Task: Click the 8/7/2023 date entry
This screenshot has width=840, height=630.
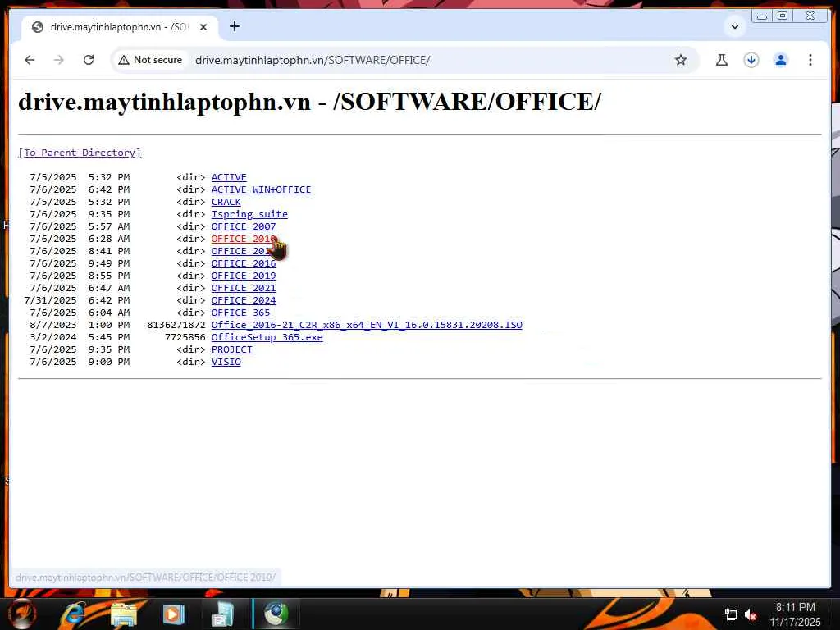Action: pos(53,325)
